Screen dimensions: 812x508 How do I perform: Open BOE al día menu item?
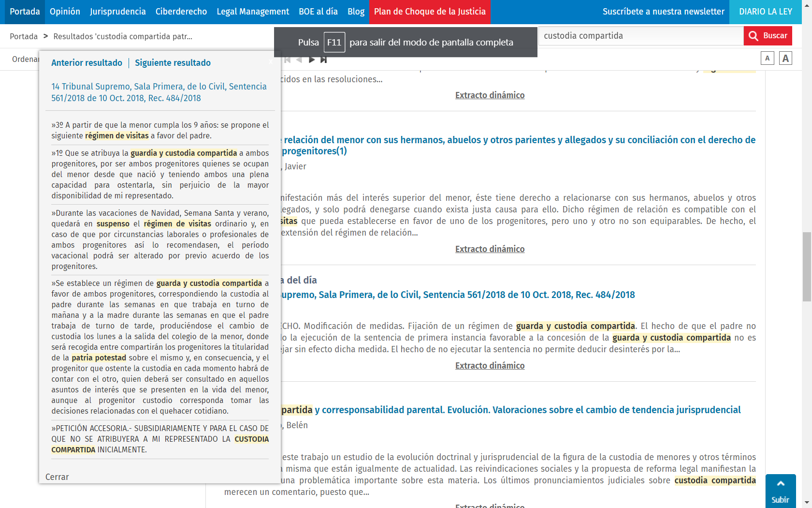(318, 12)
